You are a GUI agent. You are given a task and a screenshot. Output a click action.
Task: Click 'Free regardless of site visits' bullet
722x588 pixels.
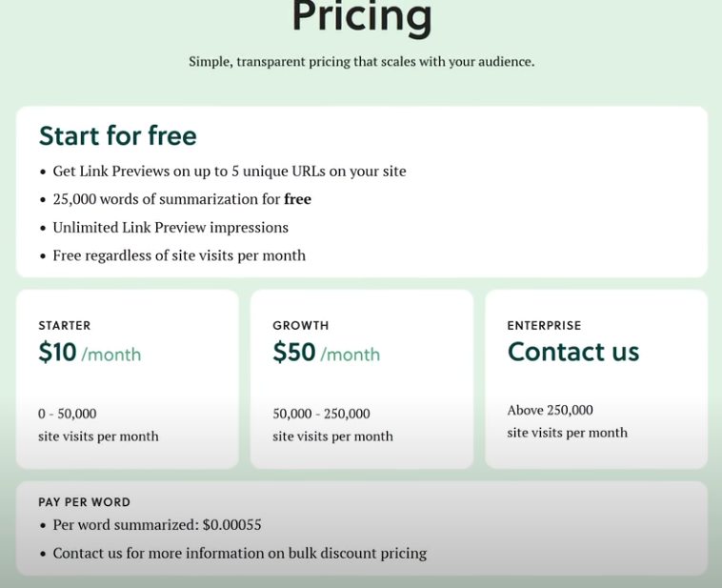178,255
